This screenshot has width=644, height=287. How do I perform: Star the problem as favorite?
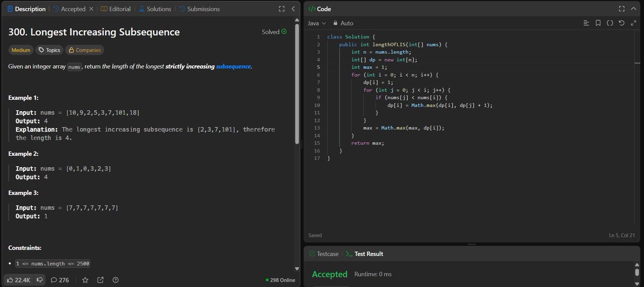click(85, 280)
